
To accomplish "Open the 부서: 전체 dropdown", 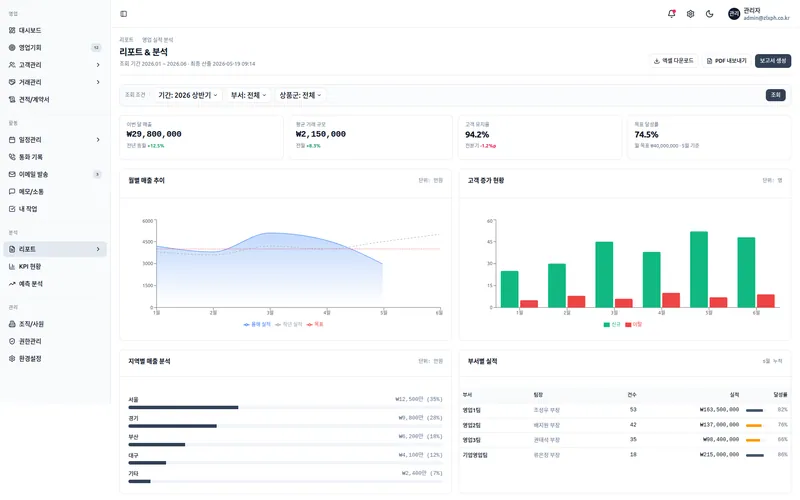I will point(248,95).
